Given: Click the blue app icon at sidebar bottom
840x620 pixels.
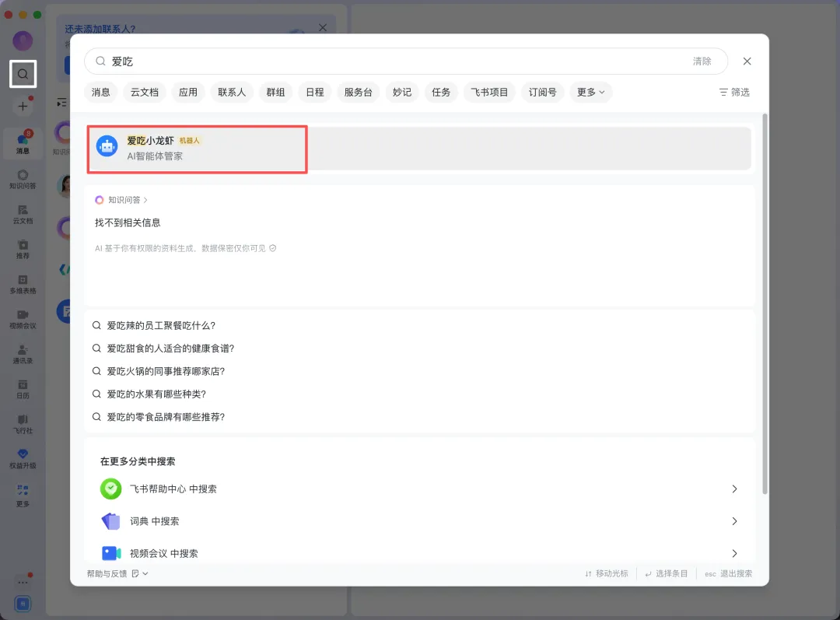Looking at the screenshot, I should tap(23, 604).
